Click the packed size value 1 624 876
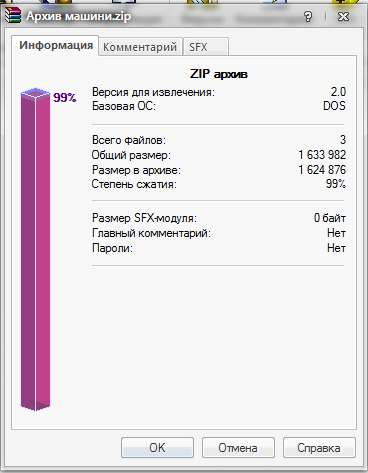This screenshot has height=473, width=368. click(x=322, y=170)
